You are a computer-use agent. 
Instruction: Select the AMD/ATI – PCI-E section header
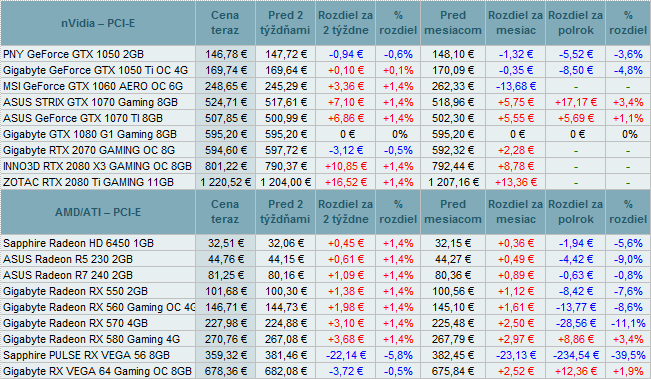click(98, 212)
